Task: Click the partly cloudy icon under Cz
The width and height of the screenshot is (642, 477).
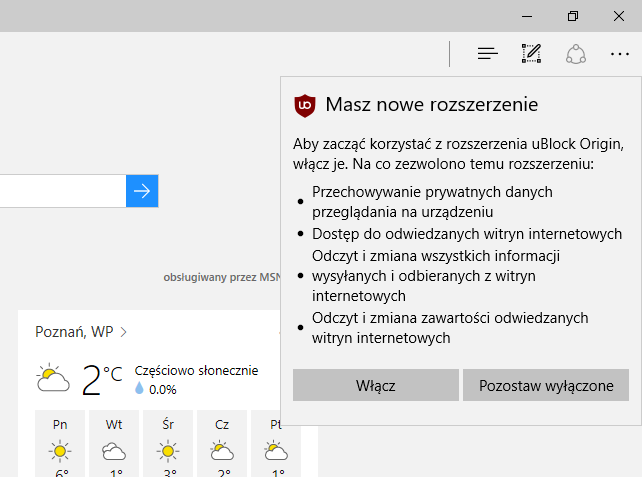Action: 222,451
